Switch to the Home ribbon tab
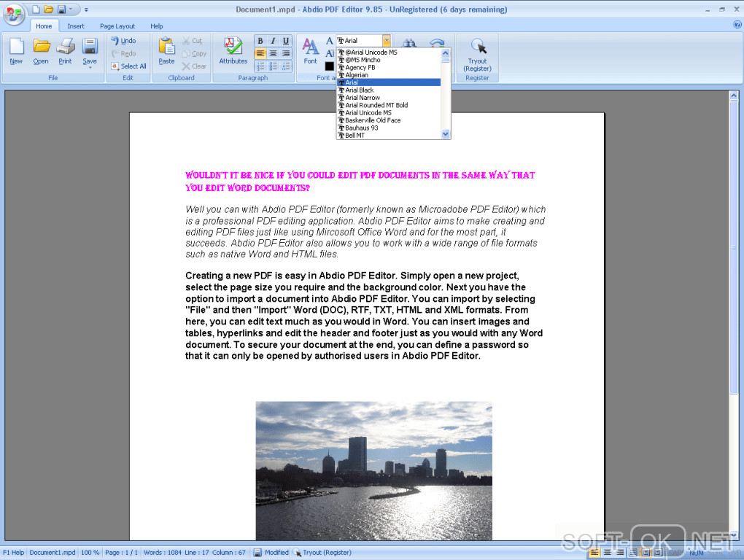Screen dimensions: 744x560 pos(44,26)
